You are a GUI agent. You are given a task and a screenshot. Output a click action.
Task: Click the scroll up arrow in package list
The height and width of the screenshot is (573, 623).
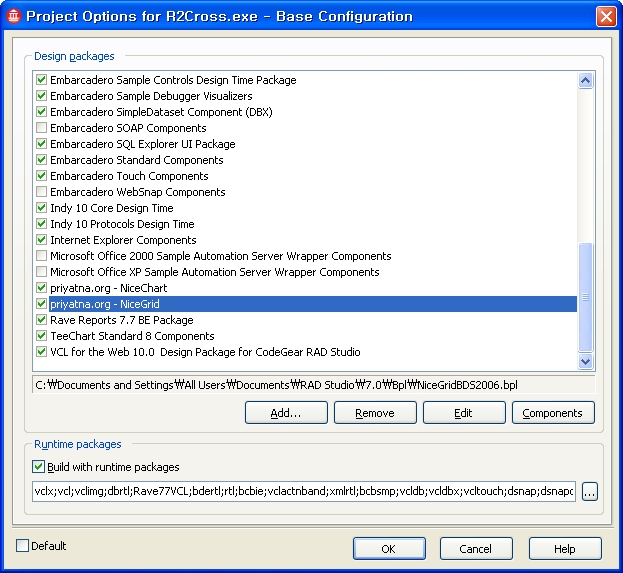(x=586, y=81)
